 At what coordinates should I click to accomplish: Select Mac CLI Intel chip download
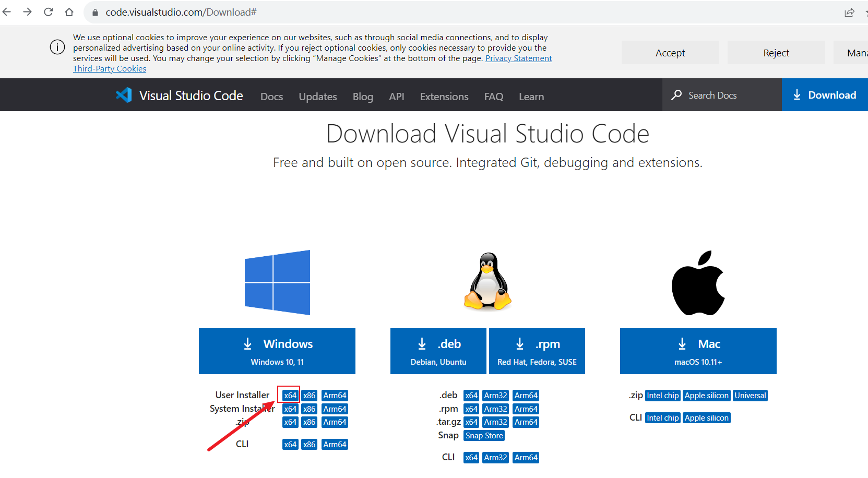click(x=663, y=418)
